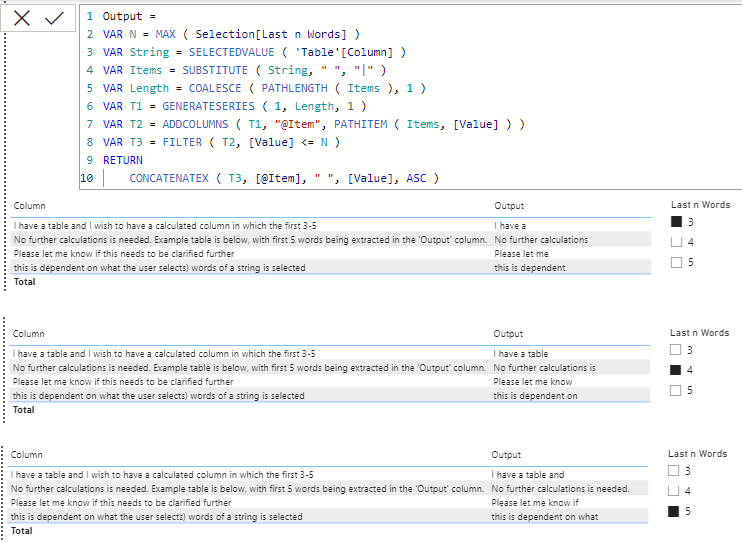This screenshot has width=742, height=542.
Task: Click the 'Output' header in middle table
Action: coord(508,334)
